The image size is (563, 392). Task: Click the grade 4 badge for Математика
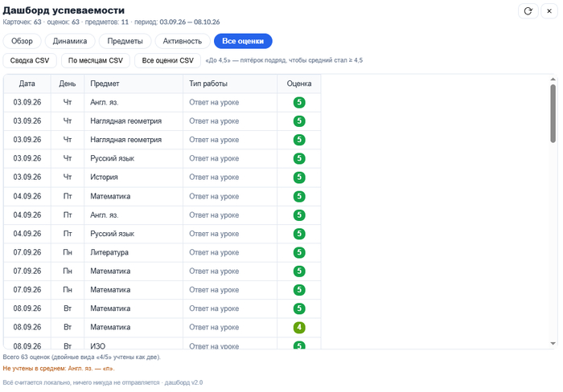pos(299,328)
